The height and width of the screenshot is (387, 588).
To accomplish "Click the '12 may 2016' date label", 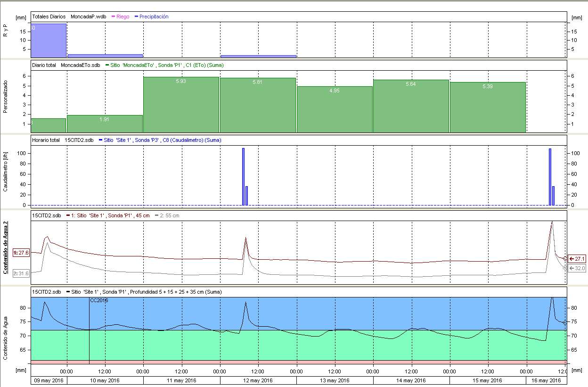I will [x=258, y=380].
